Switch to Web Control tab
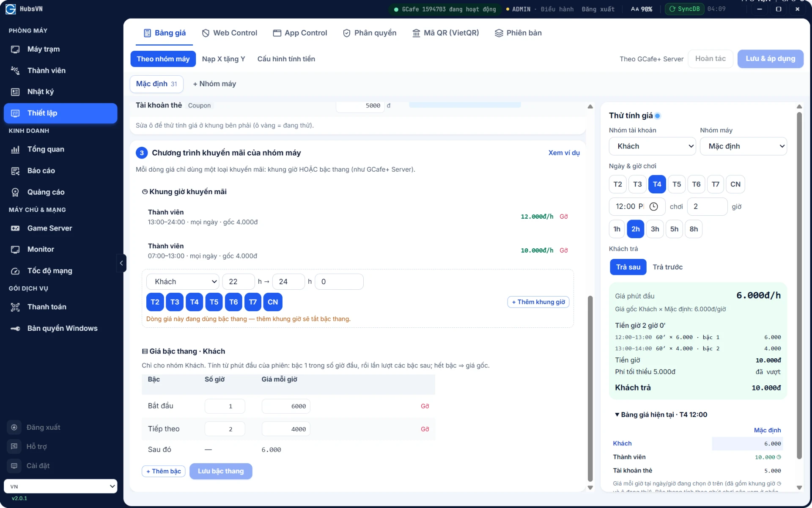This screenshot has height=508, width=812. tap(230, 33)
